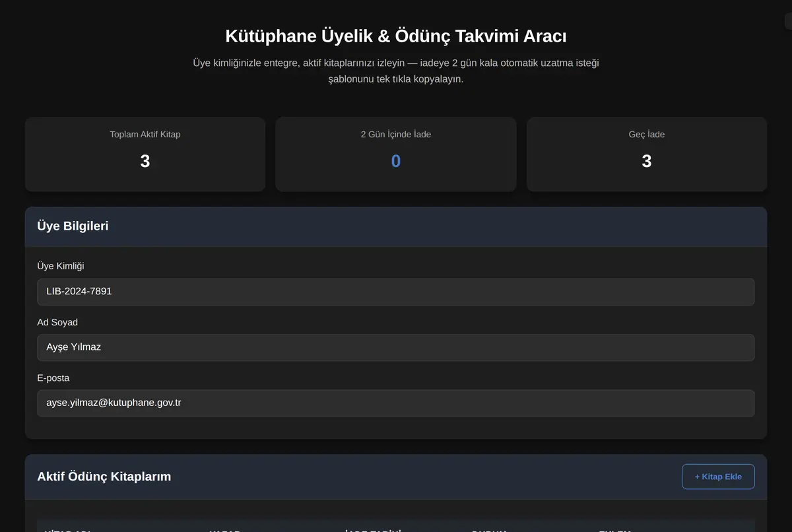Click the Toplam Aktif Kitap label
Image resolution: width=792 pixels, height=532 pixels.
point(145,135)
